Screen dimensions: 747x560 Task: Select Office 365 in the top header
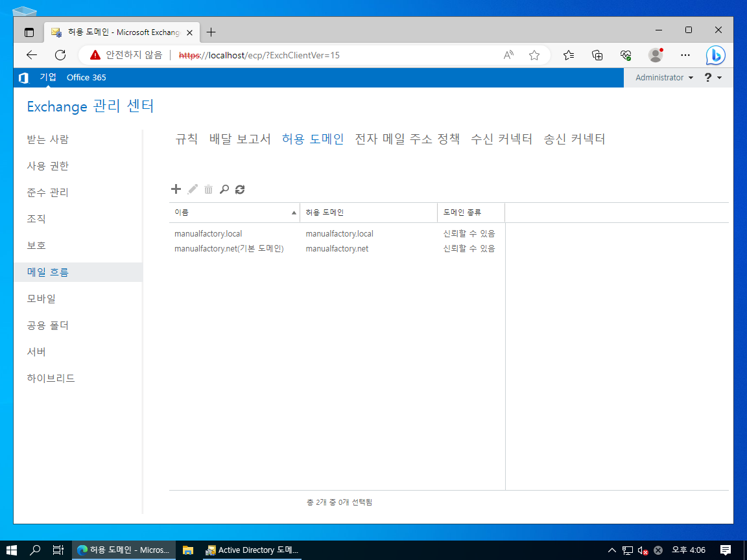click(86, 78)
